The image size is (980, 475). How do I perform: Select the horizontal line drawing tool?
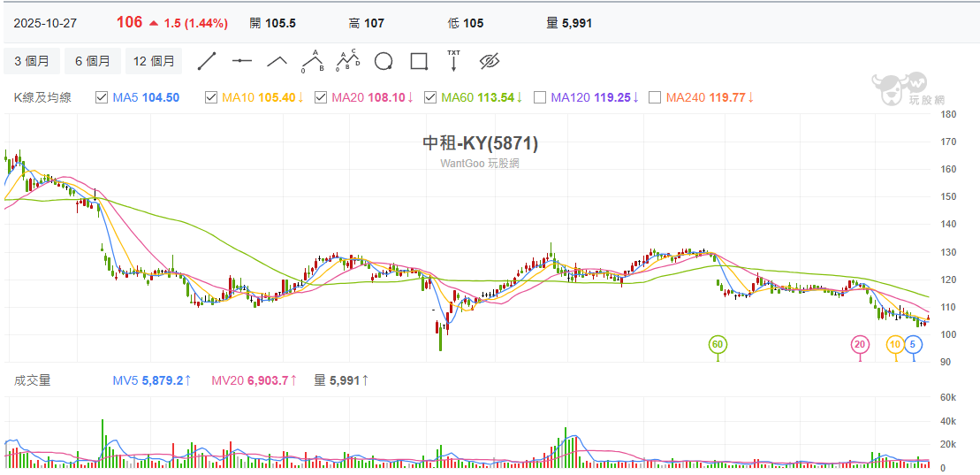coord(242,61)
